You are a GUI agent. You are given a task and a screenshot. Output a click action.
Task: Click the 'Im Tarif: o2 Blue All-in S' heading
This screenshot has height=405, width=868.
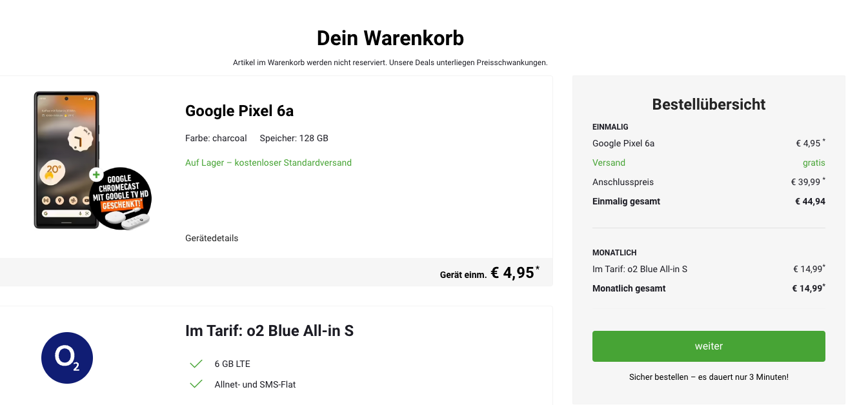269,331
